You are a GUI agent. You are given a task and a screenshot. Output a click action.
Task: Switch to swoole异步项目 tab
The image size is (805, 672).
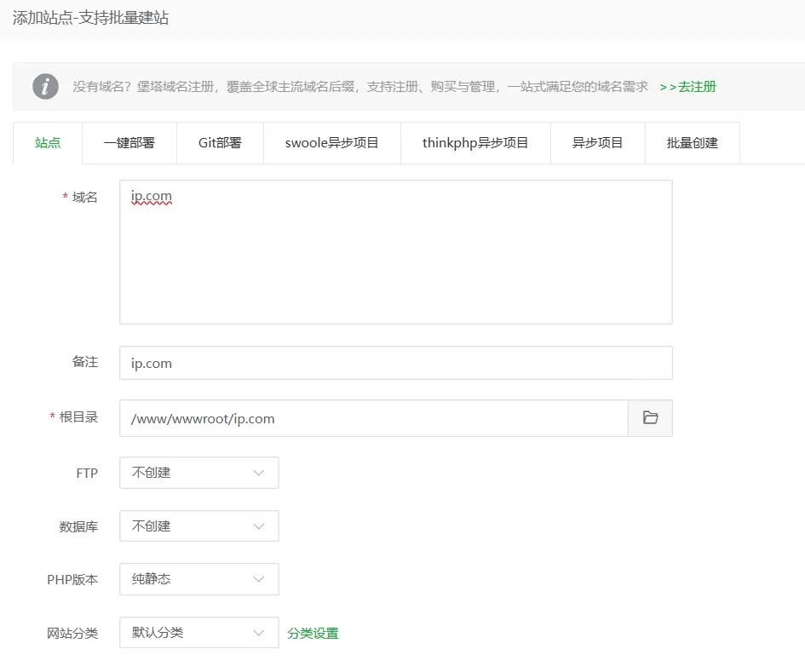pyautogui.click(x=331, y=143)
